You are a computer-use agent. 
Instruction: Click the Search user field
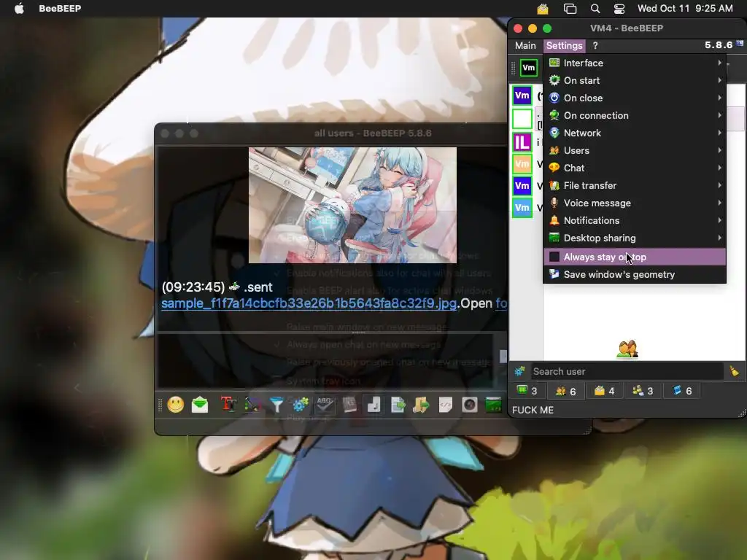pos(627,371)
